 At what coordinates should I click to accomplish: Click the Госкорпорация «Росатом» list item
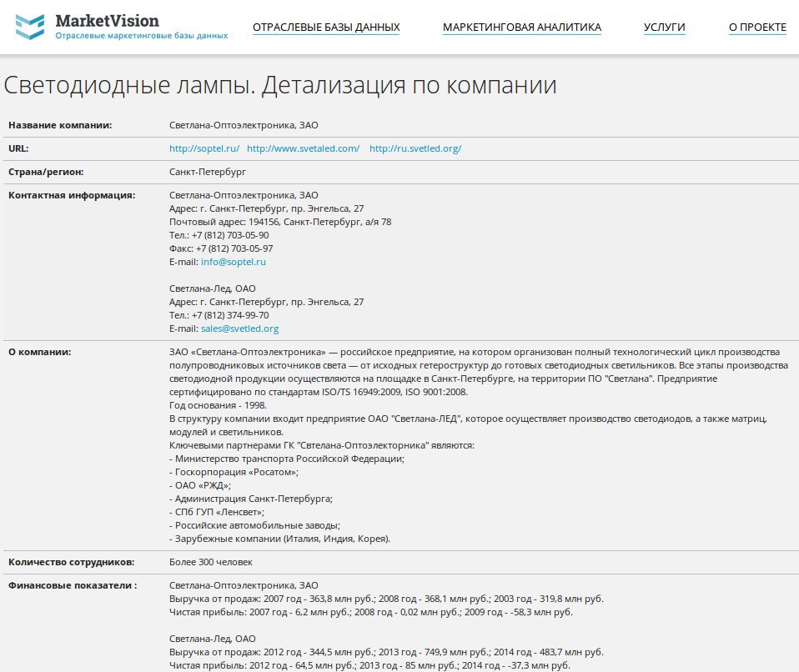(x=234, y=472)
